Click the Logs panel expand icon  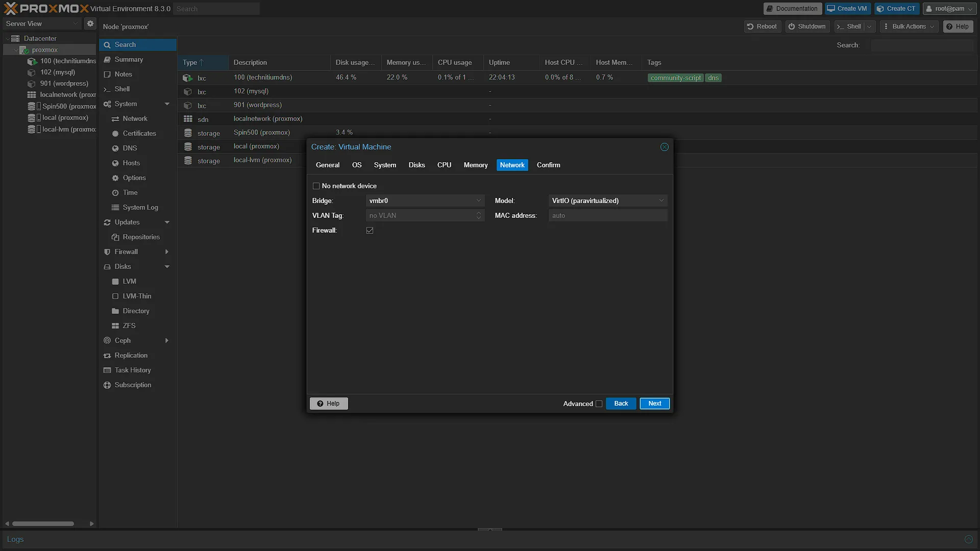click(x=968, y=539)
